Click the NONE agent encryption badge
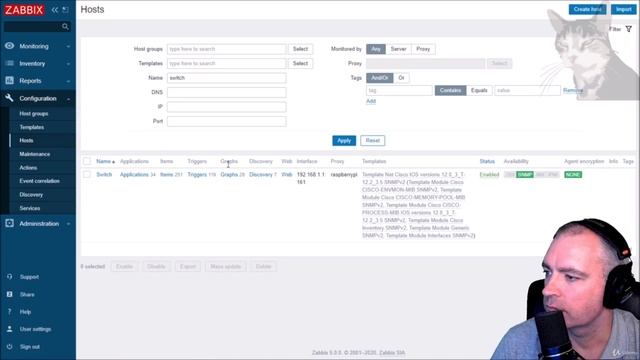The width and height of the screenshot is (640, 360). pyautogui.click(x=573, y=175)
